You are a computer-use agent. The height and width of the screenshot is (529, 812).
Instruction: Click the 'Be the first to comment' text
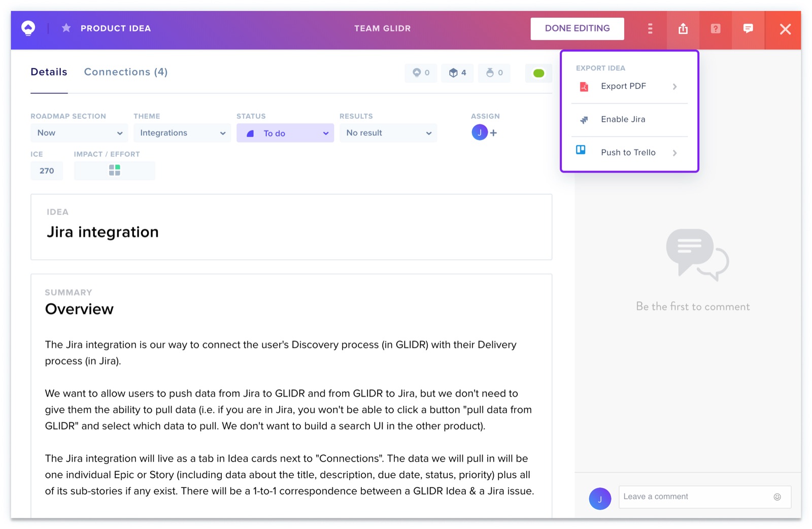tap(693, 306)
